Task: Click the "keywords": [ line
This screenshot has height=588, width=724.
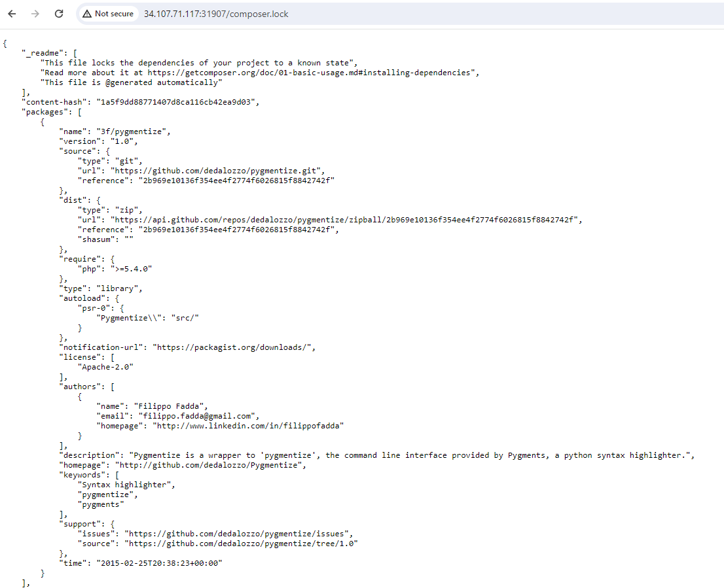Action: click(89, 475)
